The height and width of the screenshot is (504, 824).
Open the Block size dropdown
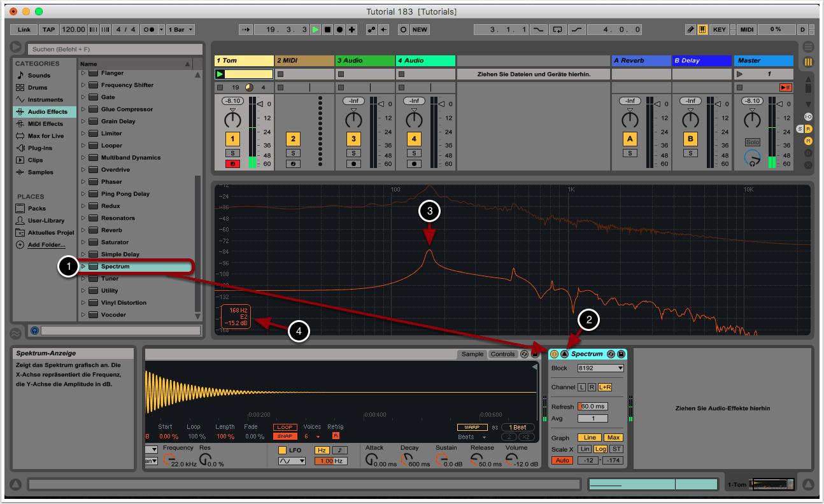(600, 368)
